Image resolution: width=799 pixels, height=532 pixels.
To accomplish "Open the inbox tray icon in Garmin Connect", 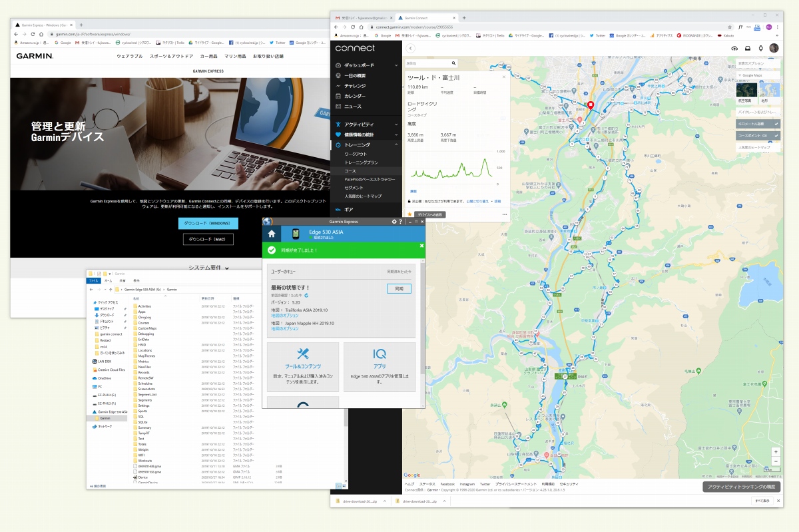I will (747, 48).
